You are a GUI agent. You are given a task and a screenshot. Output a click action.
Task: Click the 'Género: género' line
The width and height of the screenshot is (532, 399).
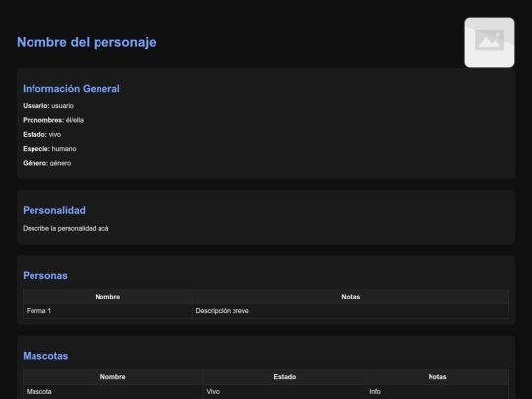(47, 163)
